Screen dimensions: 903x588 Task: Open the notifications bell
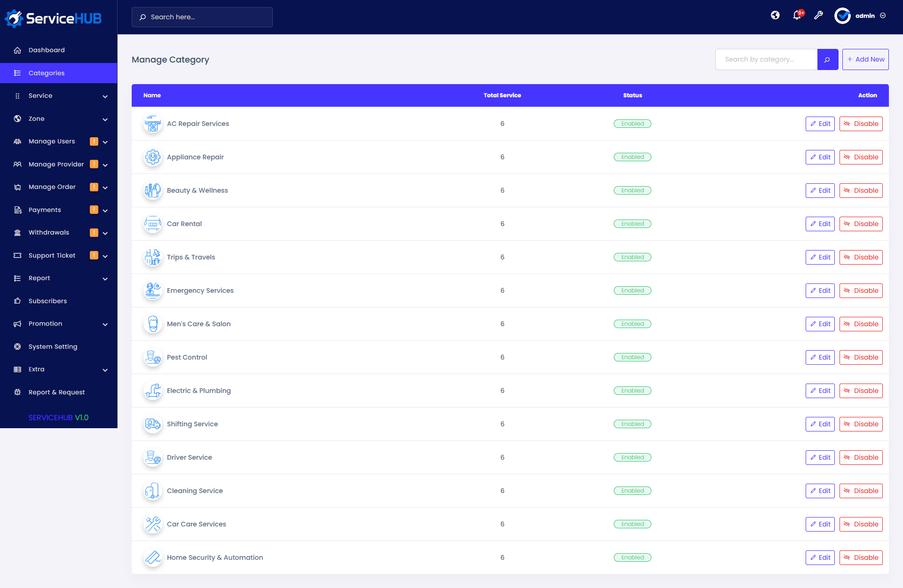click(x=797, y=16)
